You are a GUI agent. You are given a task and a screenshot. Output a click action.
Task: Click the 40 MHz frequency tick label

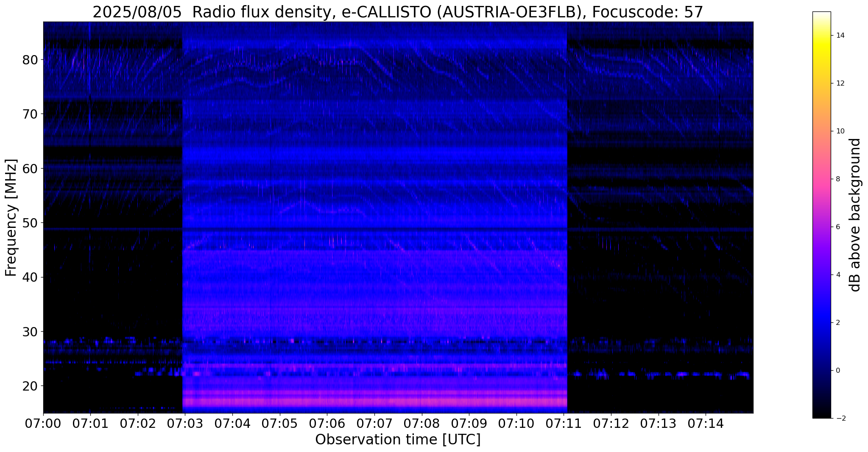[x=30, y=277]
